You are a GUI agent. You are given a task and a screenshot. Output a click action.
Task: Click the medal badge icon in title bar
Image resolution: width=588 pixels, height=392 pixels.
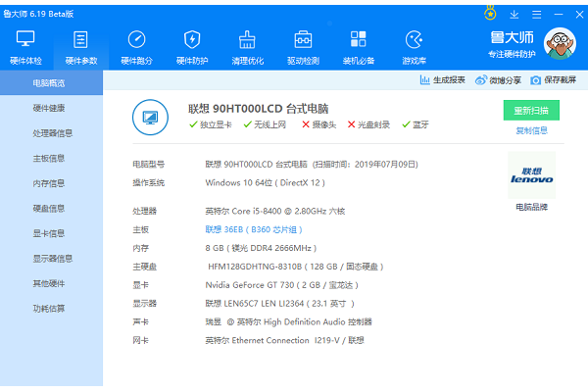pyautogui.click(x=490, y=13)
